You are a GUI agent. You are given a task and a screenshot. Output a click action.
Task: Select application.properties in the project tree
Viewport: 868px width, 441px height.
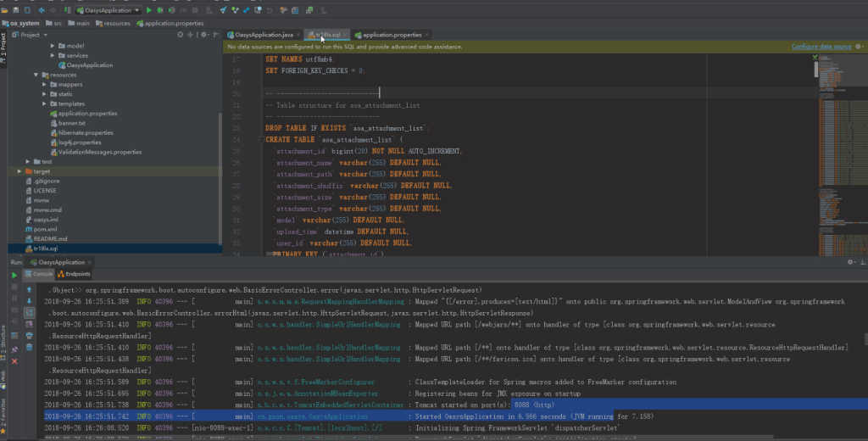[83, 113]
